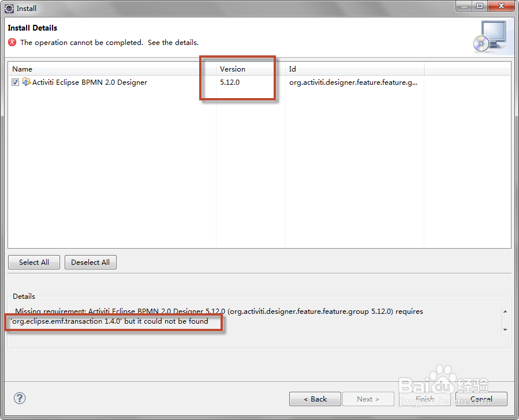Select the org.activiti.designer.feature id cell
Screen dimensions: 519x420
pos(353,82)
